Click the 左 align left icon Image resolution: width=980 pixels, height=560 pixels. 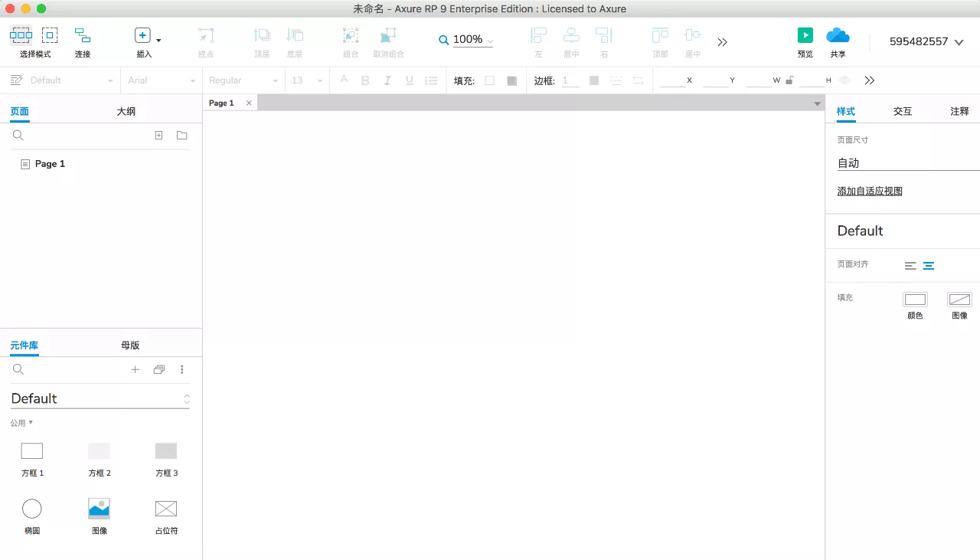click(x=539, y=35)
